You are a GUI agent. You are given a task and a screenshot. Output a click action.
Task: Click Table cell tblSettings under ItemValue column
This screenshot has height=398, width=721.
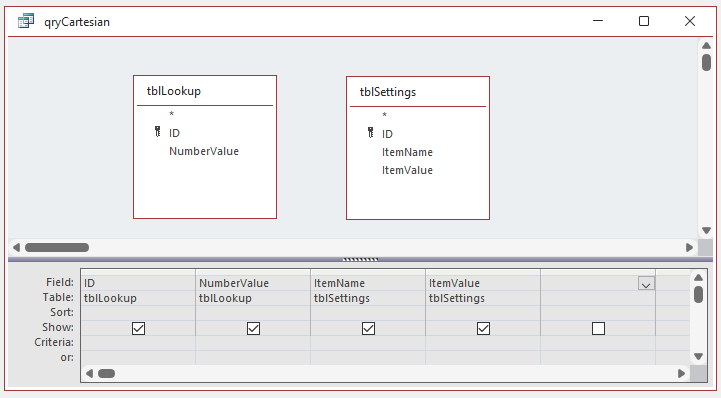483,298
